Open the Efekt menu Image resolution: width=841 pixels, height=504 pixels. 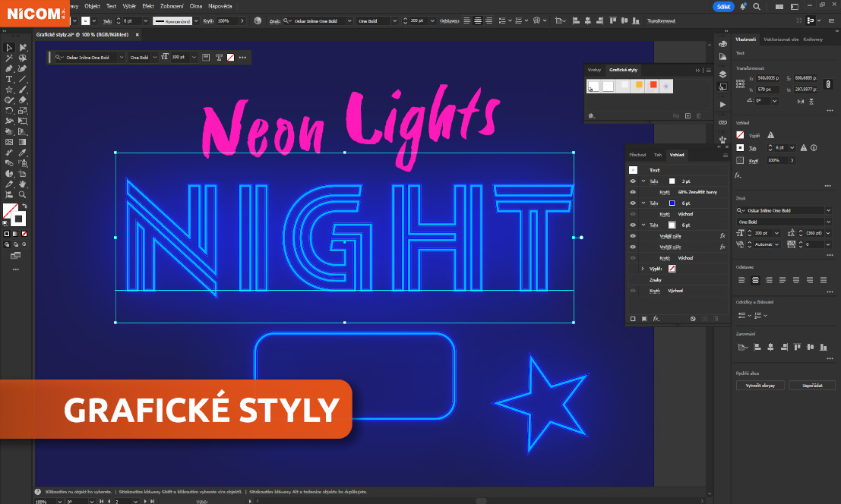(x=148, y=6)
